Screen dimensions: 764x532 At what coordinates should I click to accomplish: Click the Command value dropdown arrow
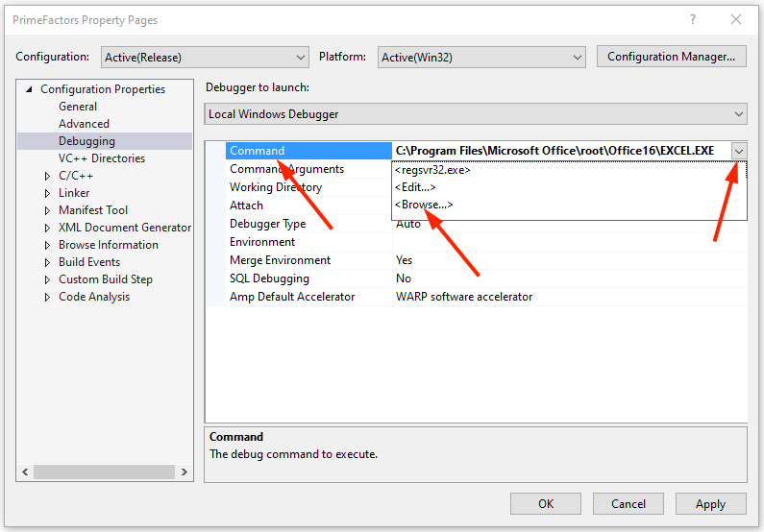(x=739, y=151)
